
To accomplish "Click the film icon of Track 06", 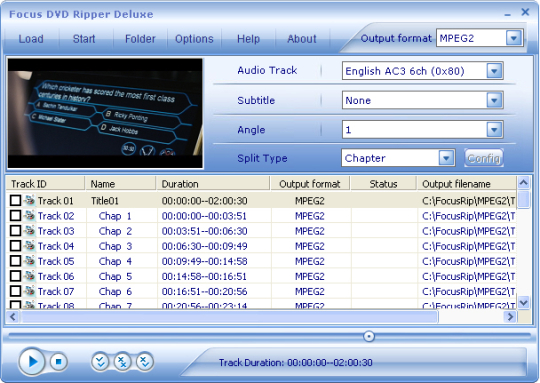I will [x=30, y=276].
